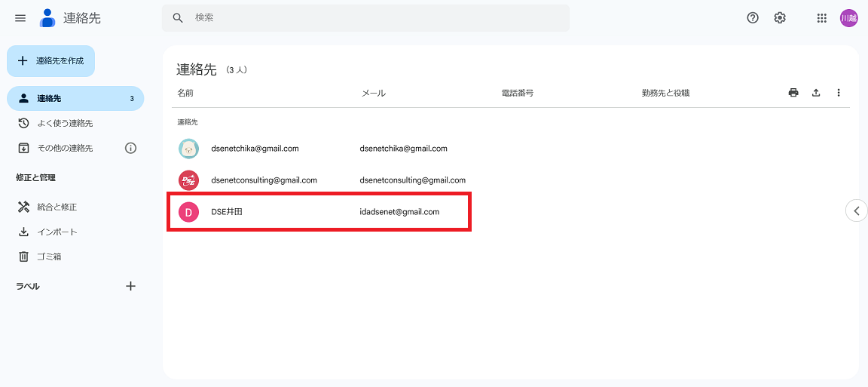This screenshot has width=868, height=387.
Task: Open the help question mark icon
Action: tap(753, 18)
